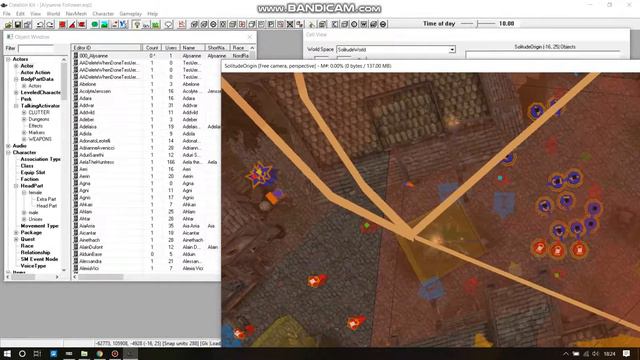Select the Faction tree item
This screenshot has width=640, height=360.
(29, 179)
